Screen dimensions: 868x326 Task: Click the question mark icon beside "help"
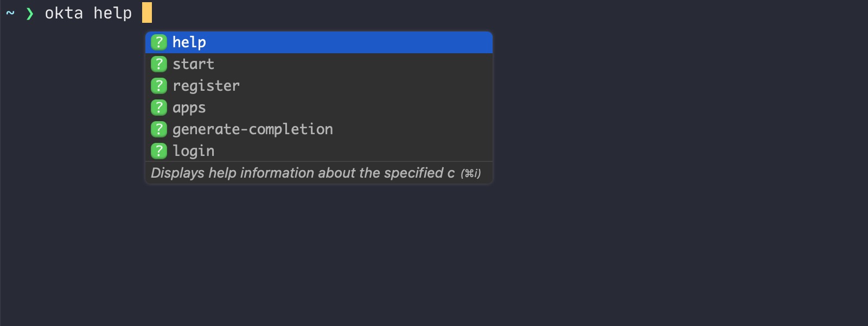pyautogui.click(x=159, y=42)
